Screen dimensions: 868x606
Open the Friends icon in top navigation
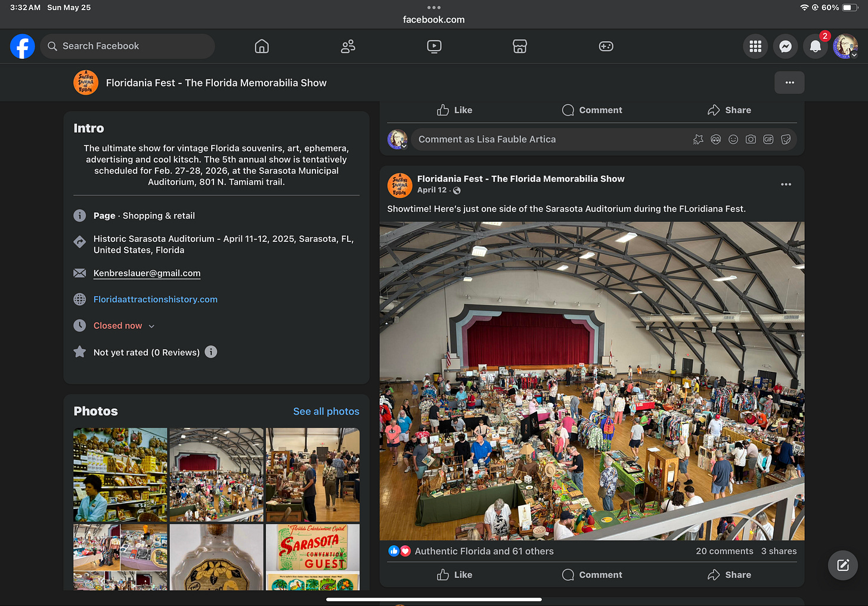348,46
